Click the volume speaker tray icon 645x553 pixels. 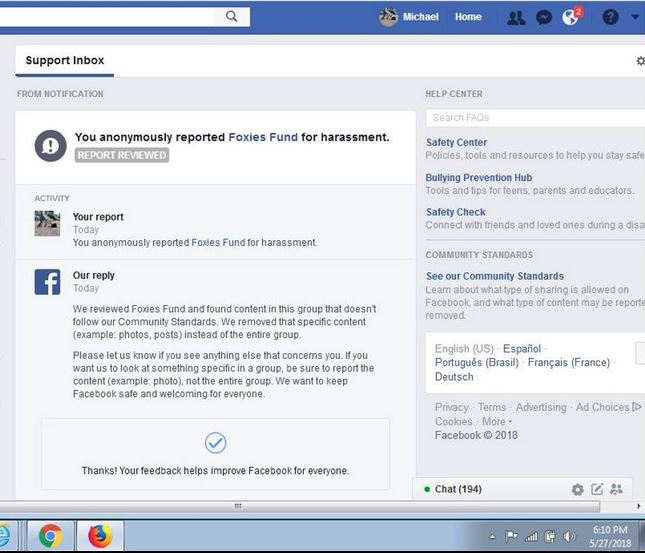coord(569,536)
